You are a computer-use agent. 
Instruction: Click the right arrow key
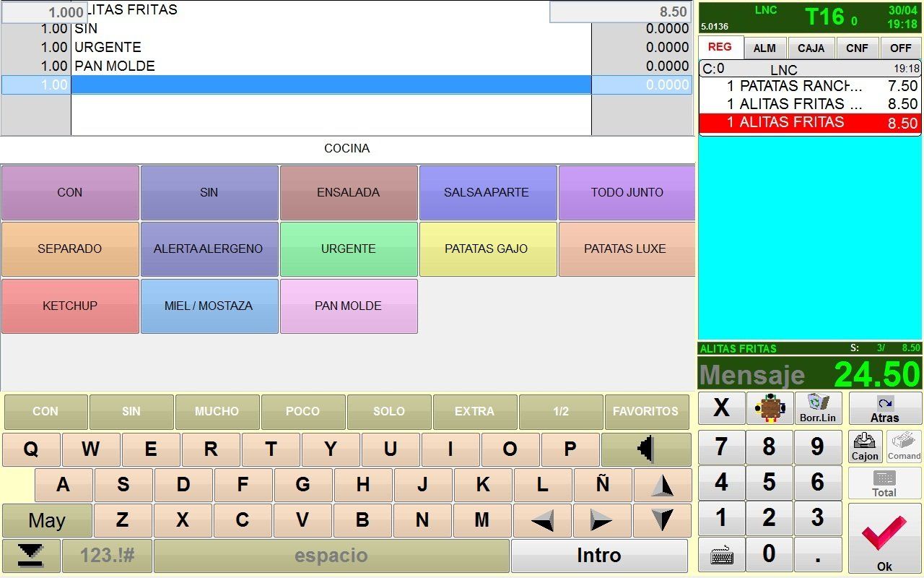pyautogui.click(x=602, y=520)
